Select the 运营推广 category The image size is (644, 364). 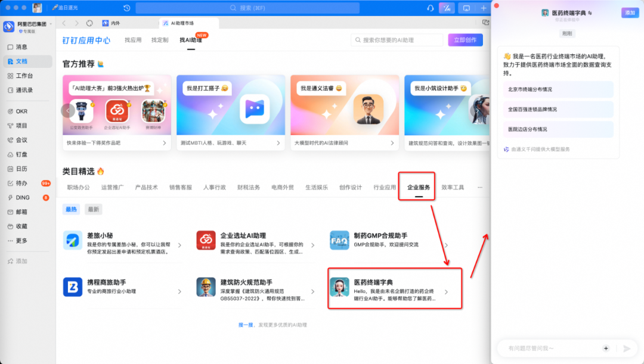(x=113, y=188)
